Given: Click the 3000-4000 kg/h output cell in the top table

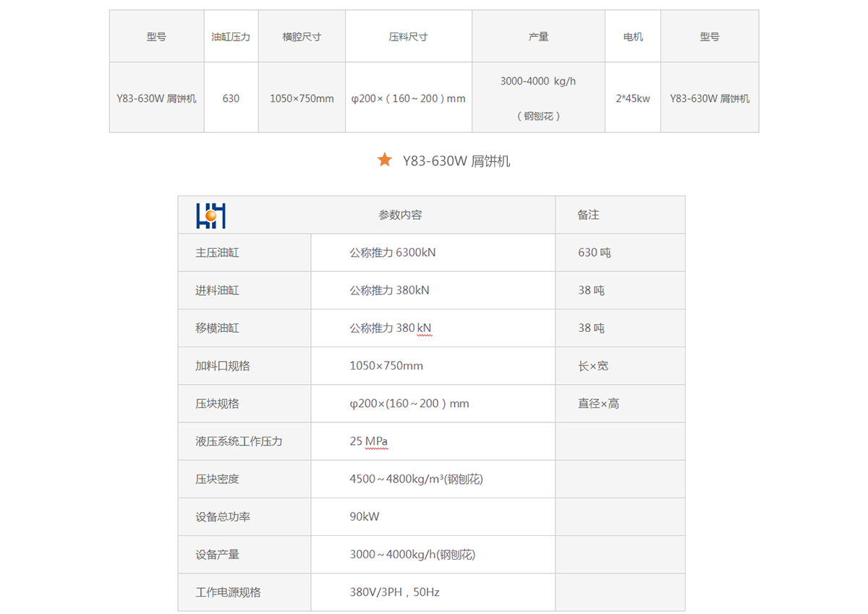Looking at the screenshot, I should pyautogui.click(x=538, y=82).
